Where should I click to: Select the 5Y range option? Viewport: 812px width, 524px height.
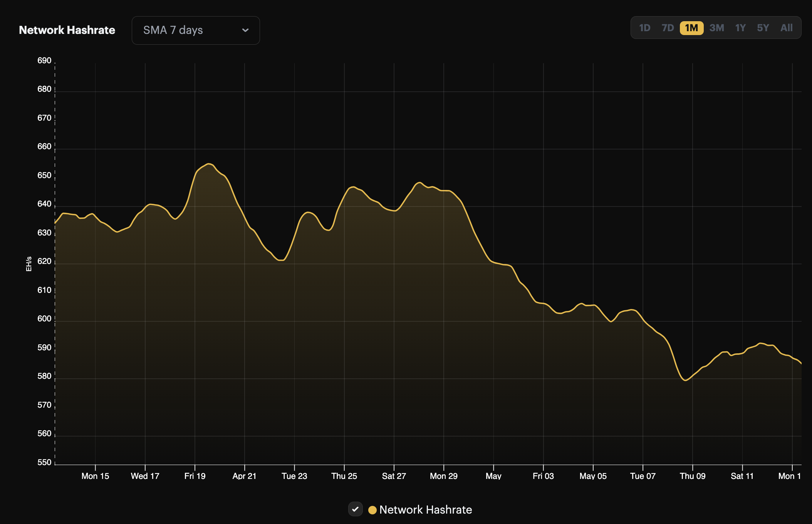(x=763, y=28)
